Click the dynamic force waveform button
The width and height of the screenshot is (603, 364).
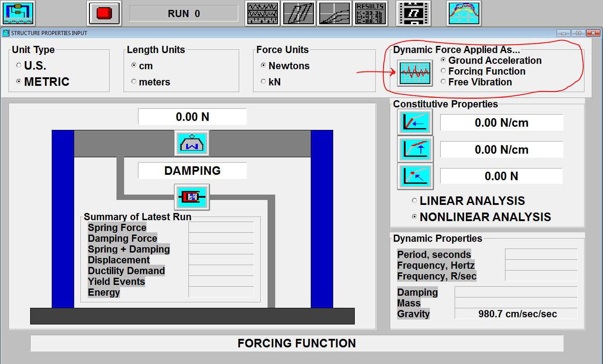tap(415, 73)
